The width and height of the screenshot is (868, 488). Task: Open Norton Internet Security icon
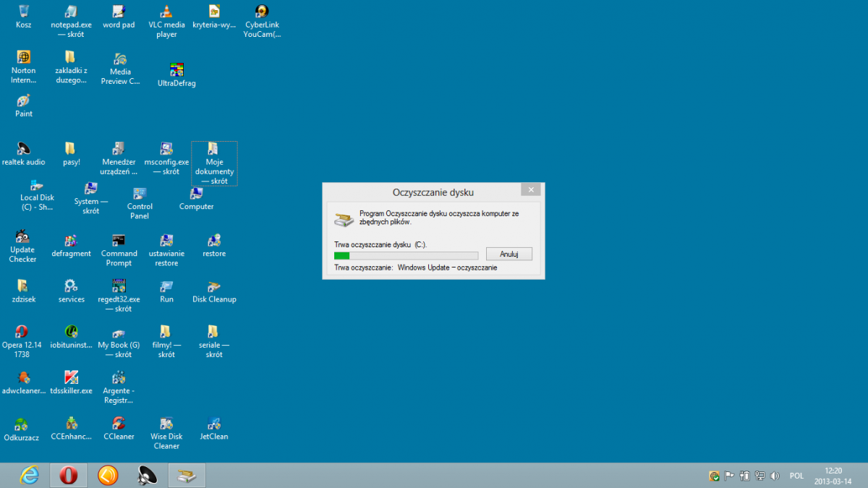click(23, 57)
